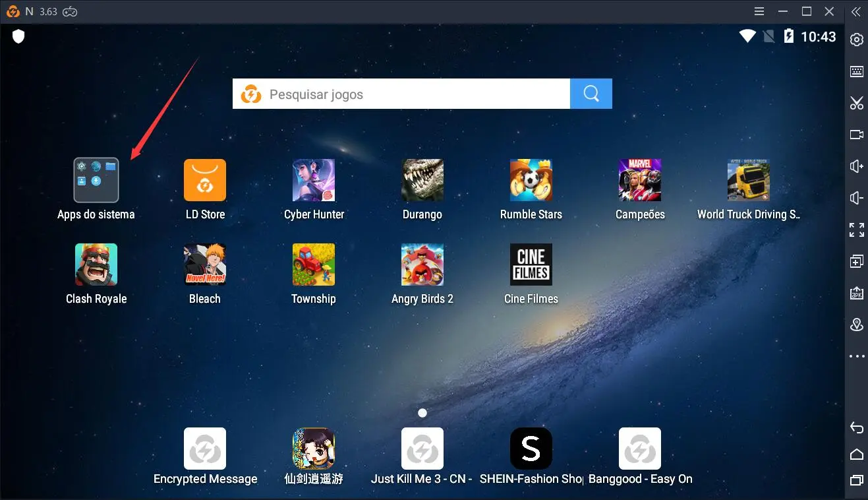
Task: Show more sidebar tools (three dots)
Action: point(857,356)
